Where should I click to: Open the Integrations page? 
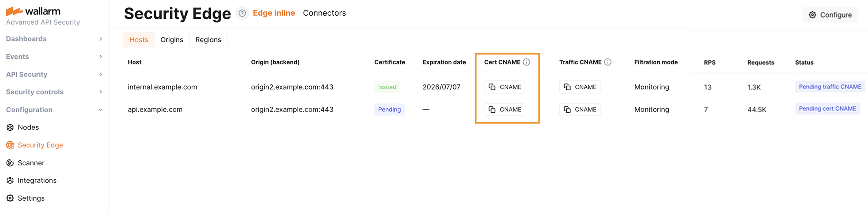pyautogui.click(x=37, y=181)
